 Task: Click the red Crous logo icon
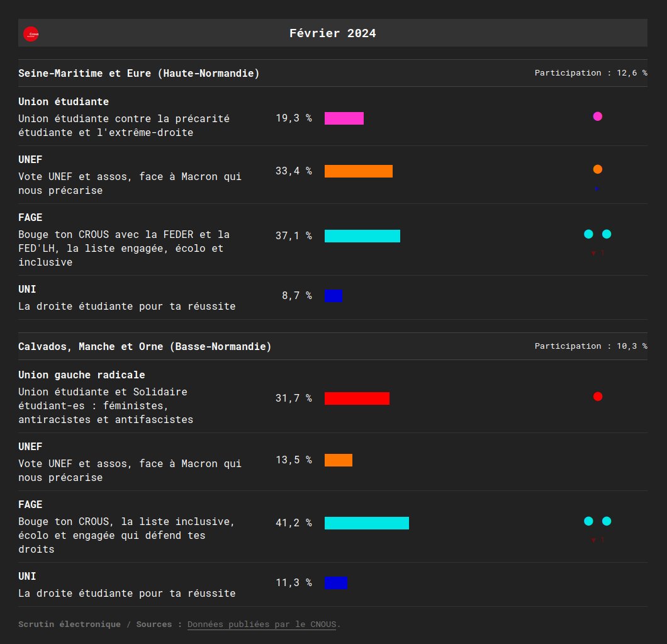click(x=31, y=34)
